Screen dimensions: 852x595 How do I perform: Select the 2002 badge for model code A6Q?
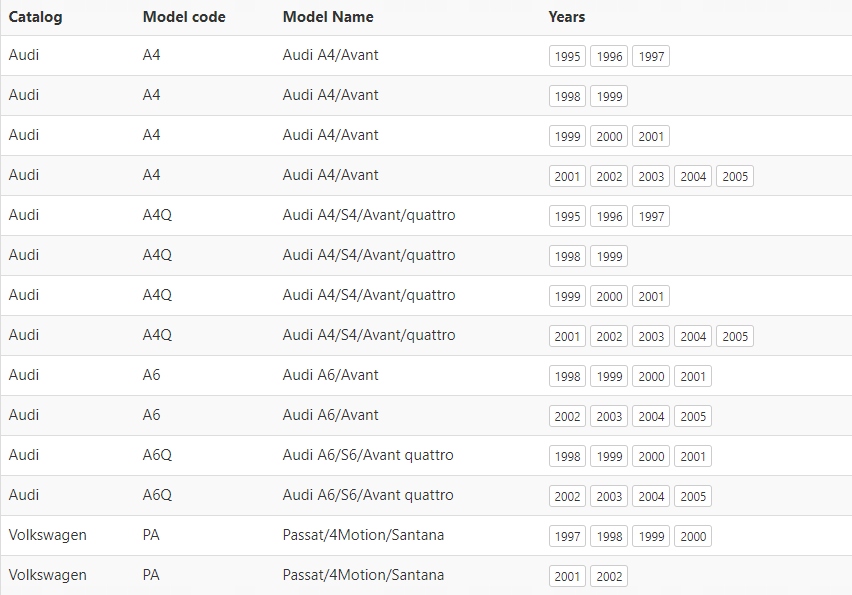(x=567, y=497)
